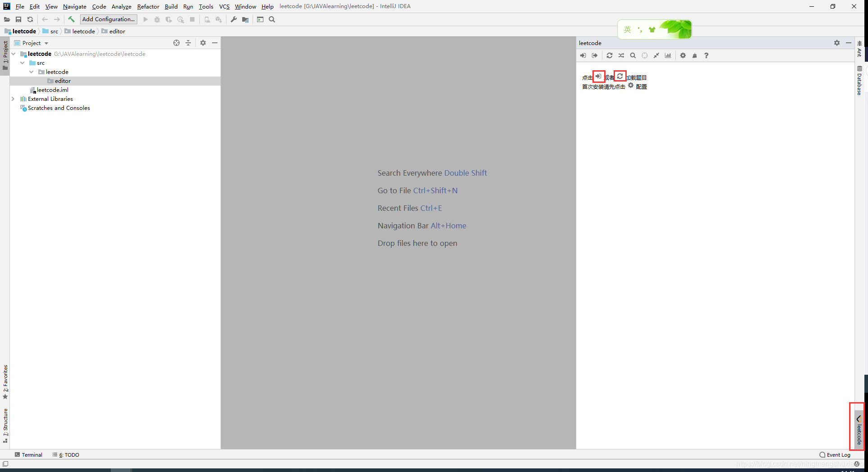Image resolution: width=868 pixels, height=472 pixels.
Task: Click the leetcode Refresh questions icon
Action: pyautogui.click(x=609, y=55)
